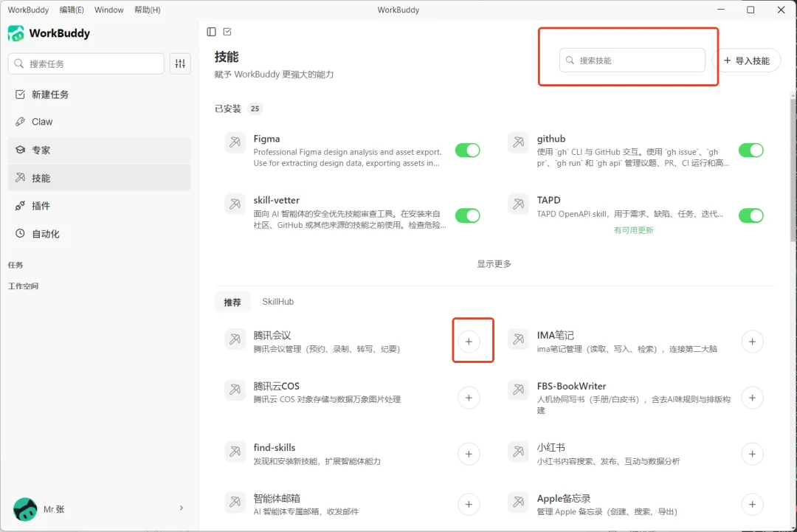The image size is (797, 532).
Task: Select 技能 in the sidebar
Action: (x=99, y=178)
